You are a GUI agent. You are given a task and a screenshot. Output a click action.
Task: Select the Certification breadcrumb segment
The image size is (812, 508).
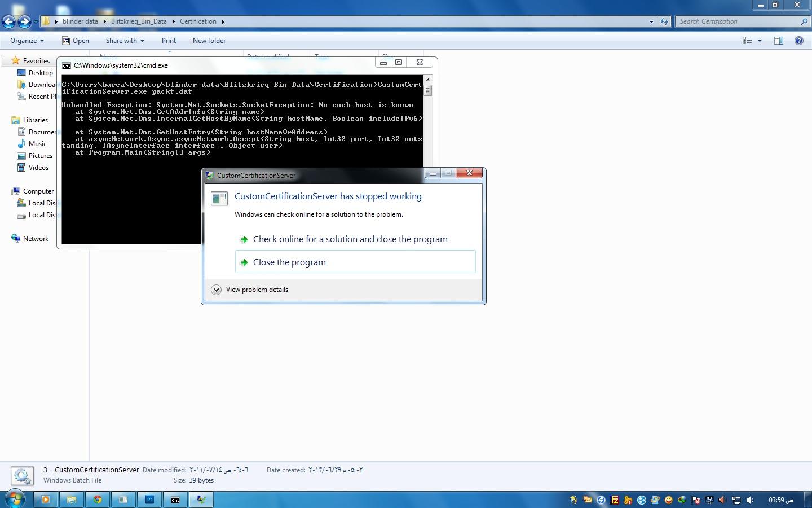tap(198, 21)
